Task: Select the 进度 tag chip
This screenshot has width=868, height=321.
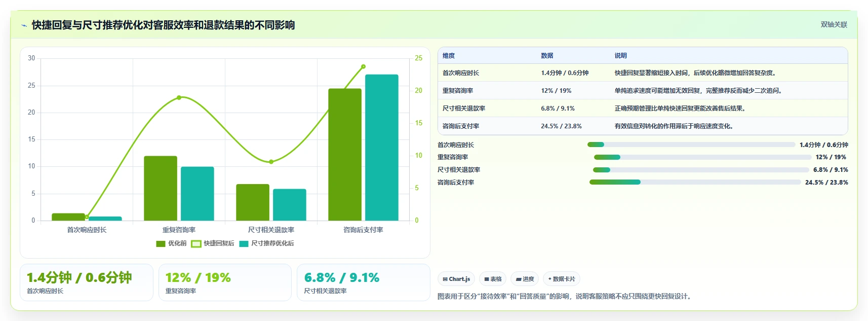Action: 525,279
